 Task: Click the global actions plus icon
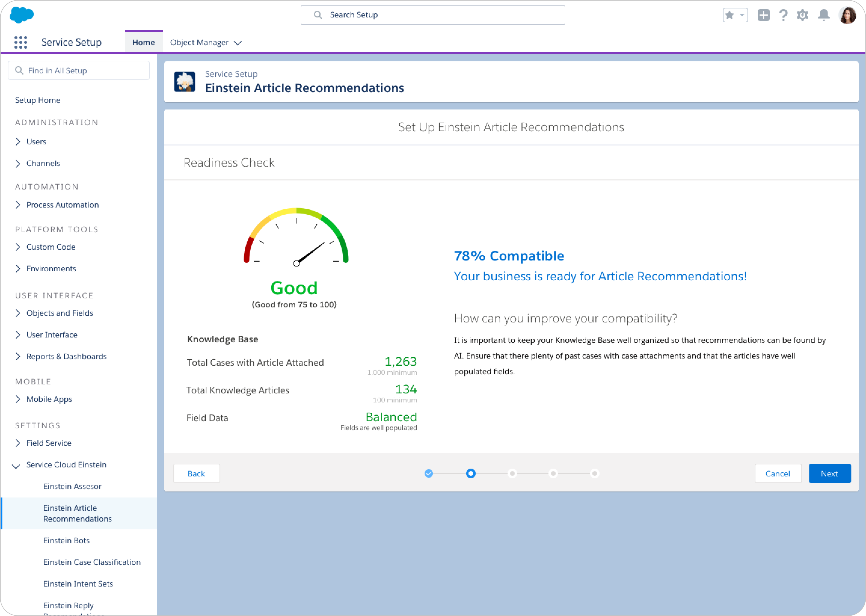[x=763, y=15]
